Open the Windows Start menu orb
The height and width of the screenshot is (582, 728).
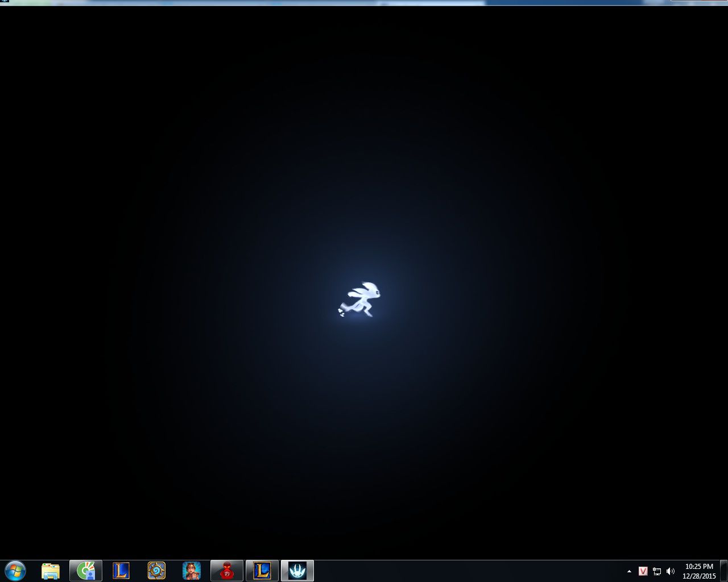click(x=15, y=570)
